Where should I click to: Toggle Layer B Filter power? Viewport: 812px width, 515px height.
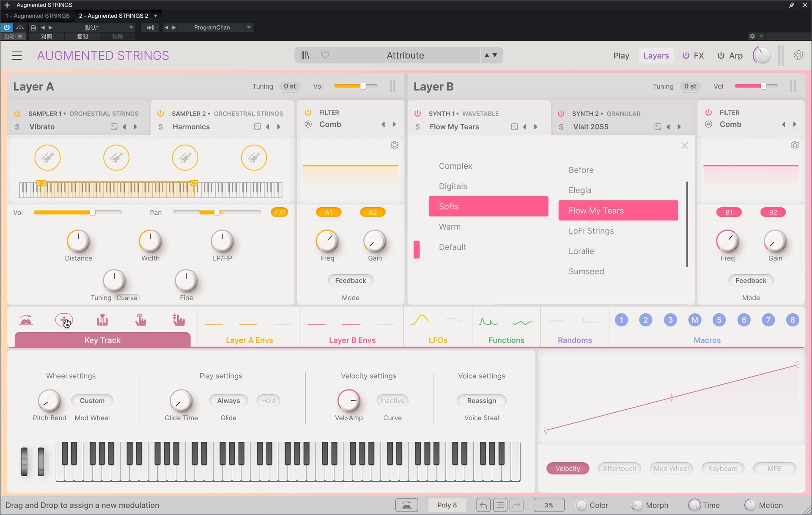(x=709, y=112)
